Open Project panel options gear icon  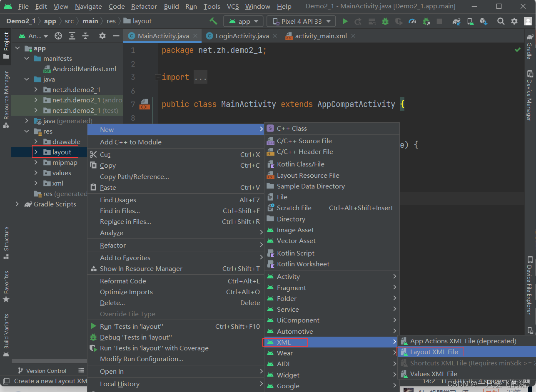pyautogui.click(x=102, y=36)
